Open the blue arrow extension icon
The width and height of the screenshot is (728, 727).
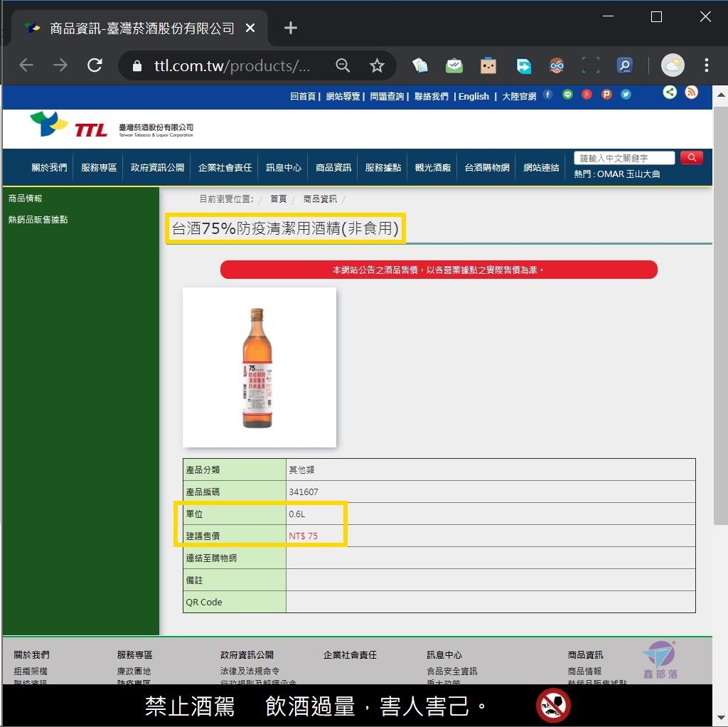pyautogui.click(x=523, y=65)
